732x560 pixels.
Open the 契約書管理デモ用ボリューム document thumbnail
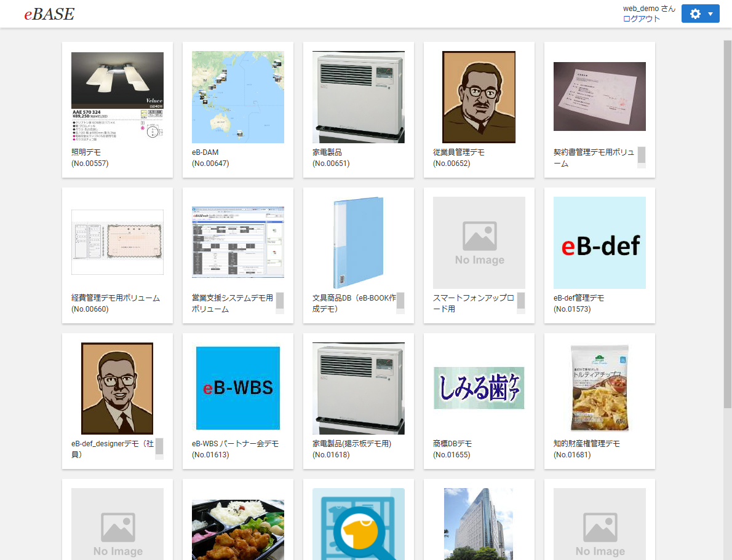pyautogui.click(x=599, y=97)
